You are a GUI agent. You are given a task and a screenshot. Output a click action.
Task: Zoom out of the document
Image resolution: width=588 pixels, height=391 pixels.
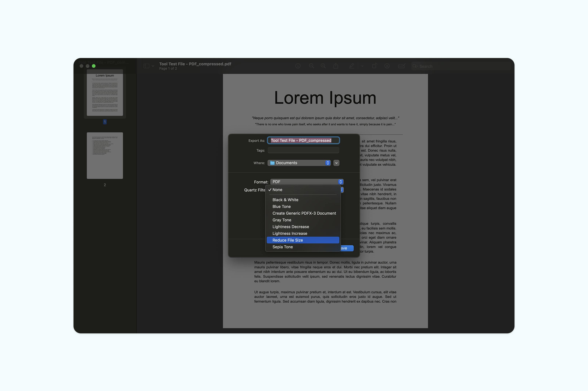[311, 66]
